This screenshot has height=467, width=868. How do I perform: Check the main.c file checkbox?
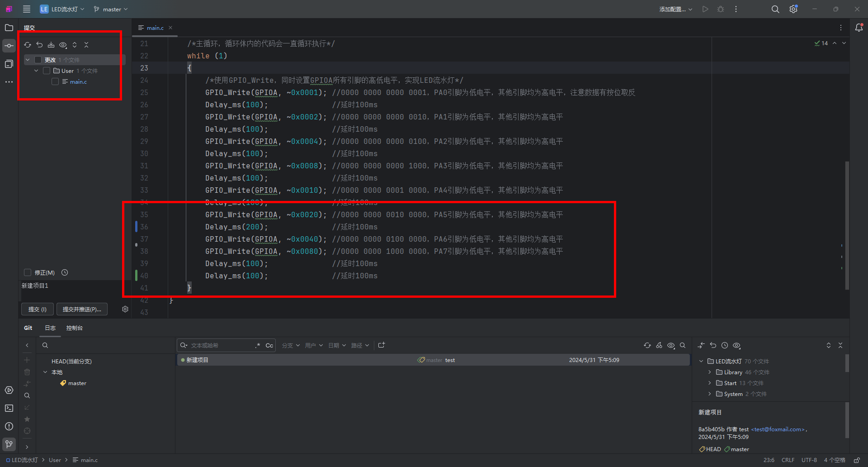[x=55, y=81]
